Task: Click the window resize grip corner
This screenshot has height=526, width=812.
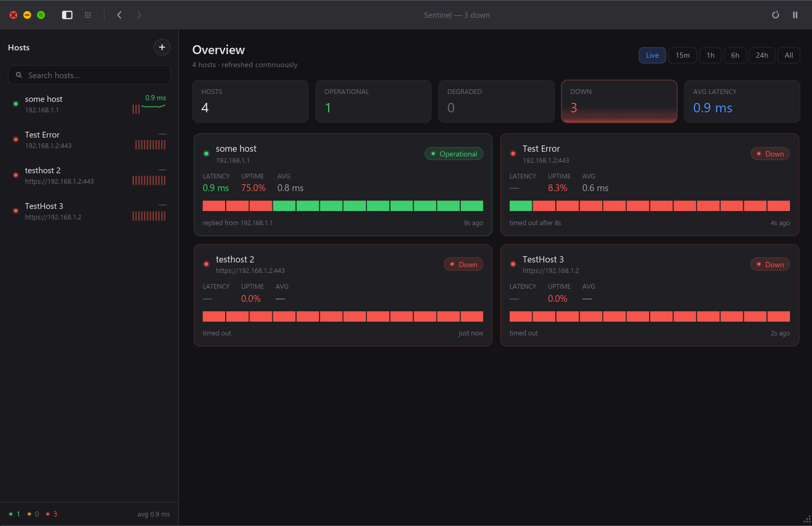Action: click(x=807, y=520)
